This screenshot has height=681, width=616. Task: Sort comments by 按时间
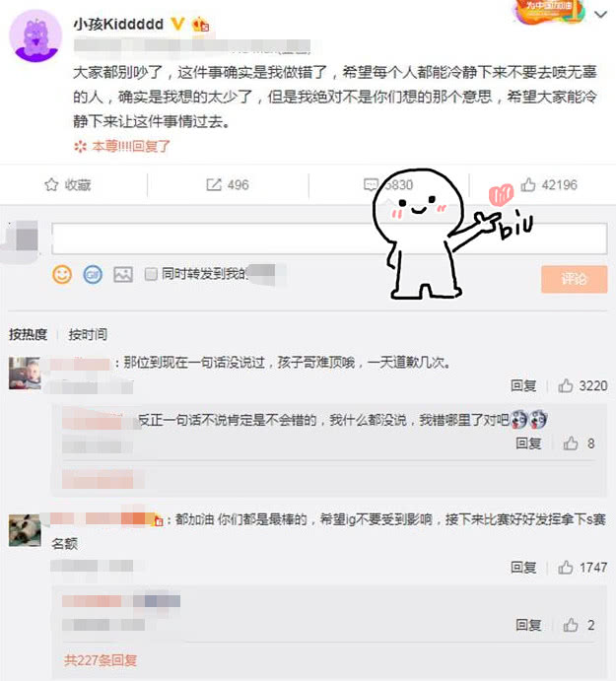coord(88,334)
